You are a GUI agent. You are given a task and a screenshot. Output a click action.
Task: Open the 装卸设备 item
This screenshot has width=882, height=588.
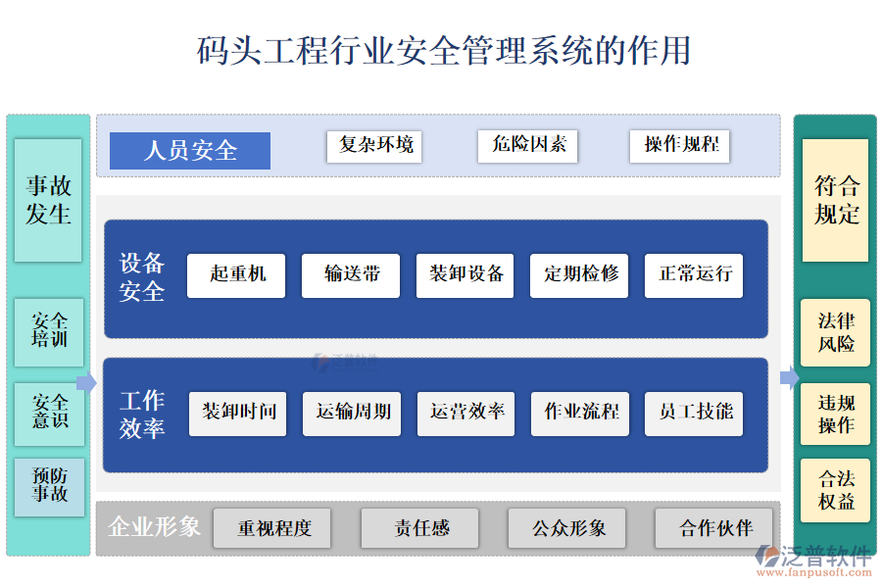465,275
